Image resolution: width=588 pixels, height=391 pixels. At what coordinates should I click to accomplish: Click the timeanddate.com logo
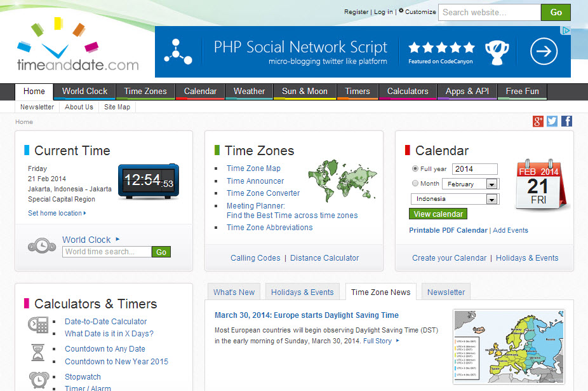point(77,45)
